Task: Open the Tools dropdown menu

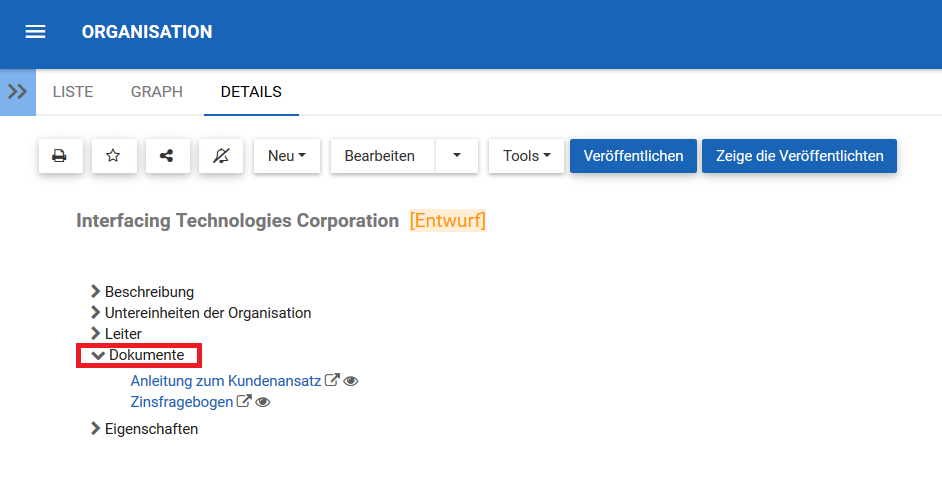Action: coord(527,156)
